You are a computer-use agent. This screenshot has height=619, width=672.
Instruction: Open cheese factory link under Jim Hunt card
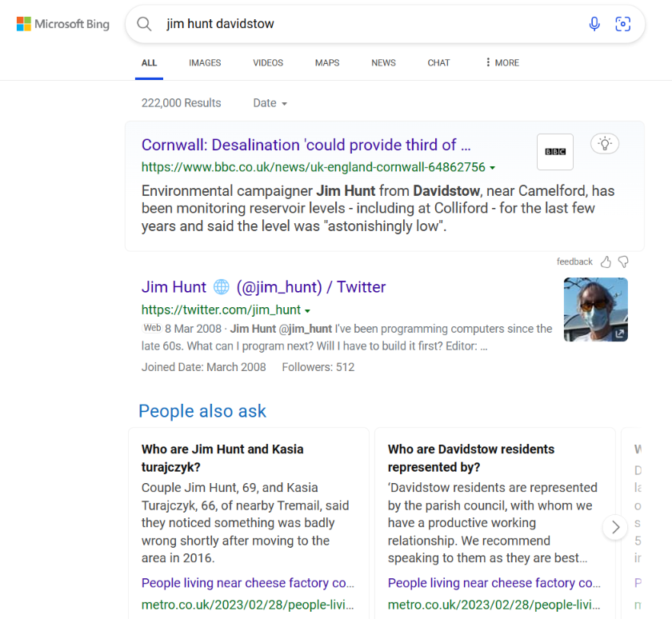click(x=248, y=583)
